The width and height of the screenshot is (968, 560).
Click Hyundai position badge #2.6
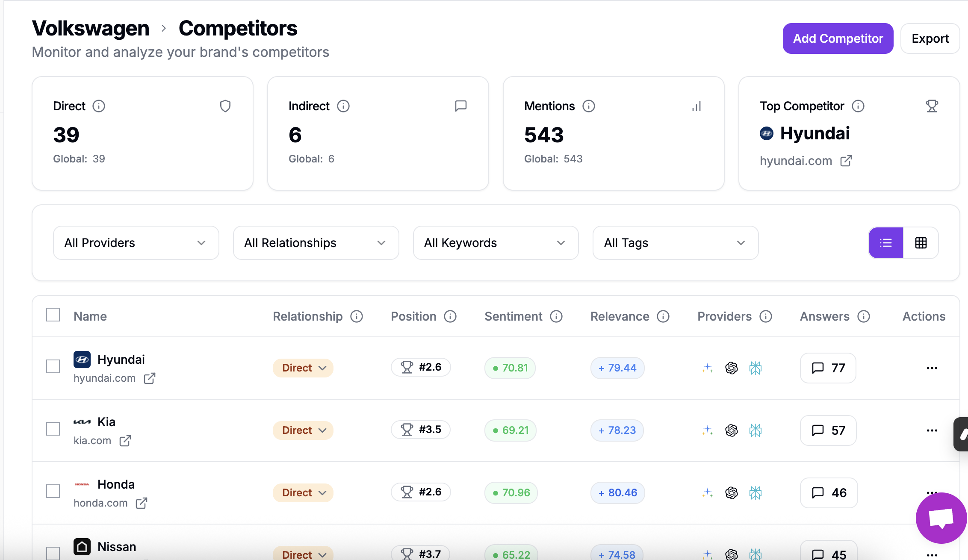[x=421, y=367]
